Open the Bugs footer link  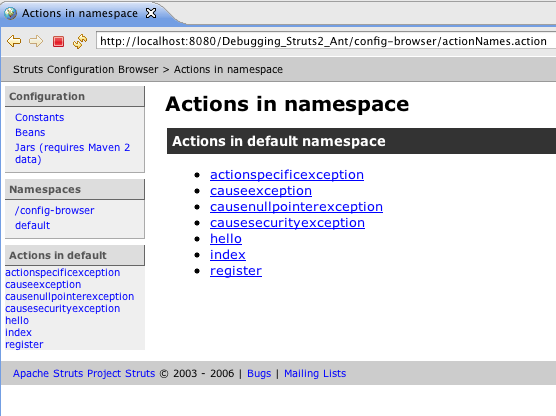259,373
